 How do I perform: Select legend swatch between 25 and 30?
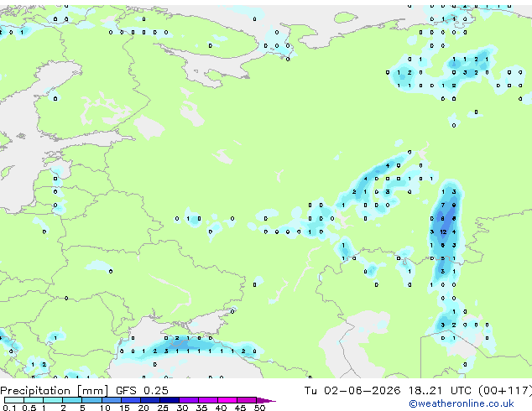tap(169, 400)
